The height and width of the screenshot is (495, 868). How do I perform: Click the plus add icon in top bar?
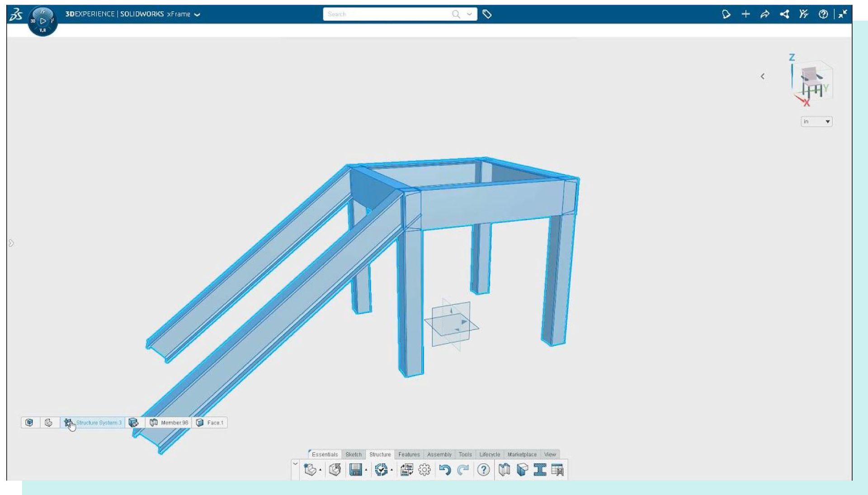(745, 14)
